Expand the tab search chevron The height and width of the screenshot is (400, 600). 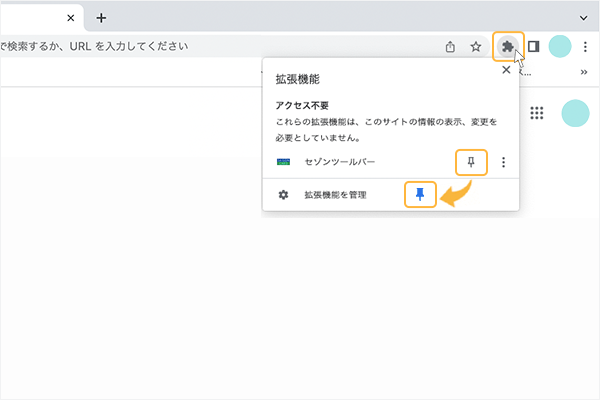point(584,18)
